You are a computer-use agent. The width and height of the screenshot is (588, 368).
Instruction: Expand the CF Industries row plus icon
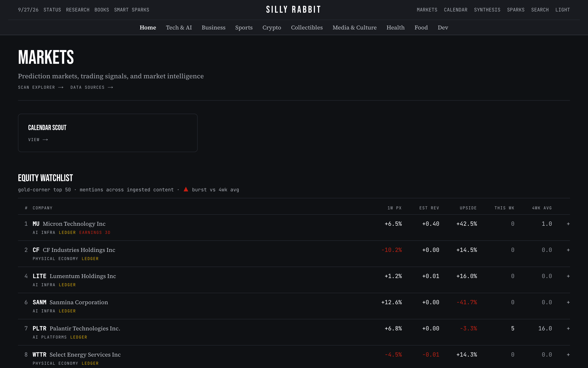[568, 250]
